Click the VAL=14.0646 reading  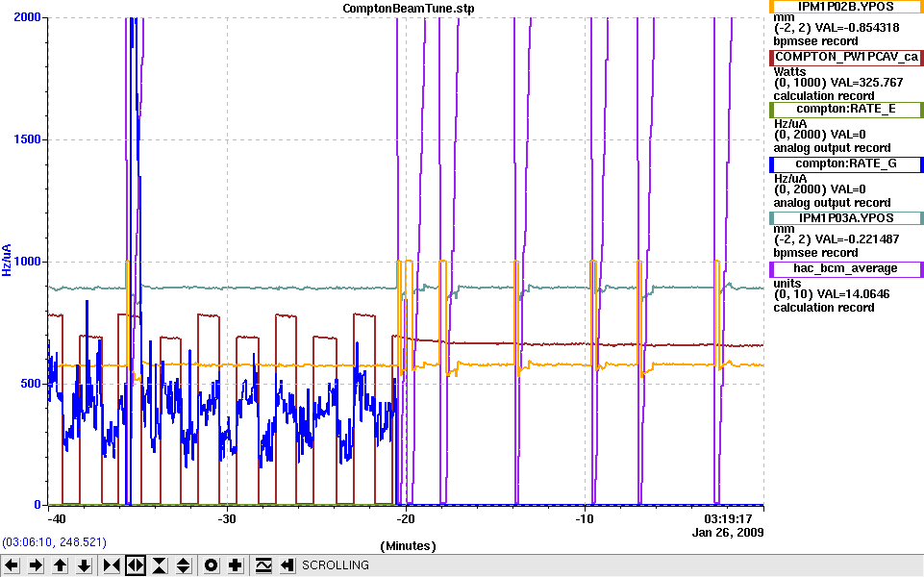click(856, 294)
